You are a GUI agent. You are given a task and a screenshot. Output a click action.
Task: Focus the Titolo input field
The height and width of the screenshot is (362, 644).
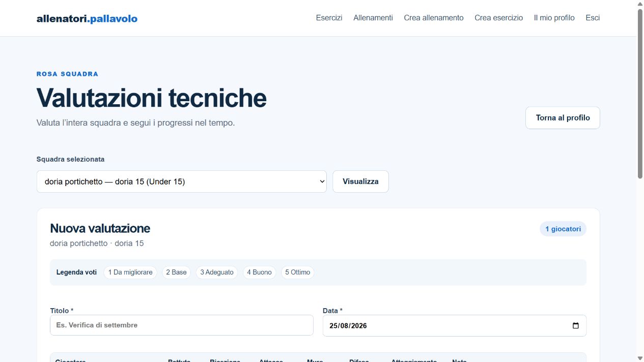click(182, 325)
